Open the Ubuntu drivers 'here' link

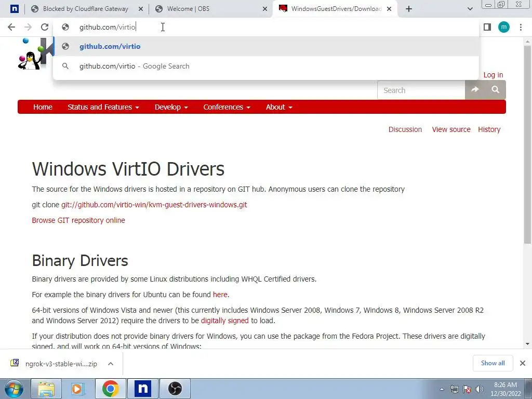tap(220, 295)
